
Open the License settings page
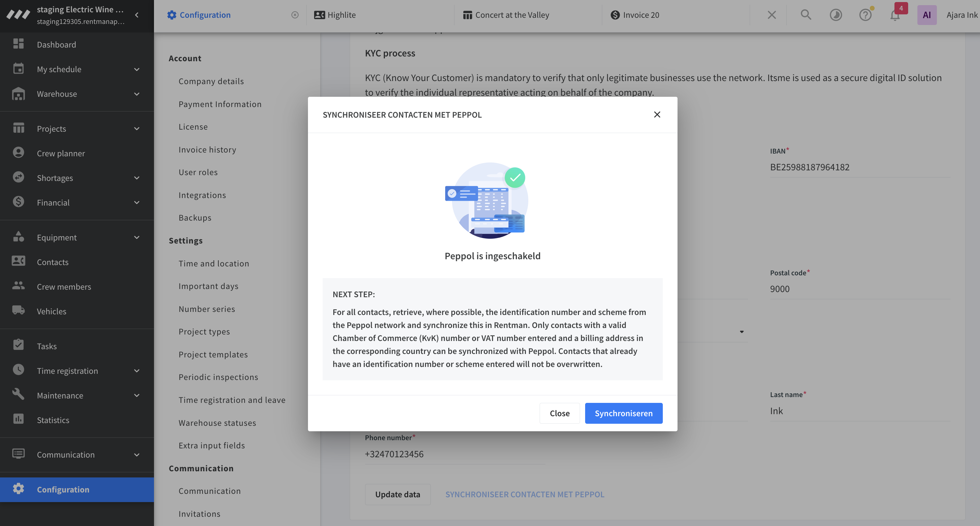click(x=193, y=126)
